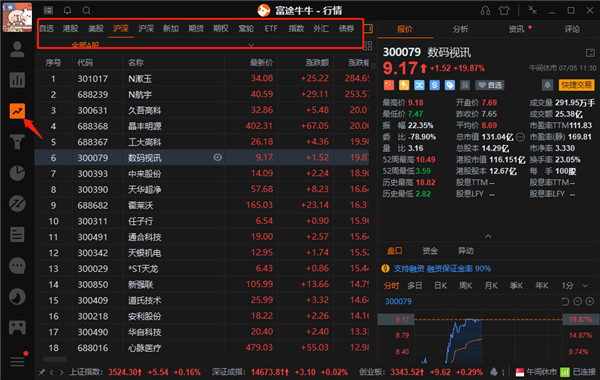Image resolution: width=600 pixels, height=380 pixels.
Task: Switch to the 美股 market tab
Action: (x=96, y=29)
